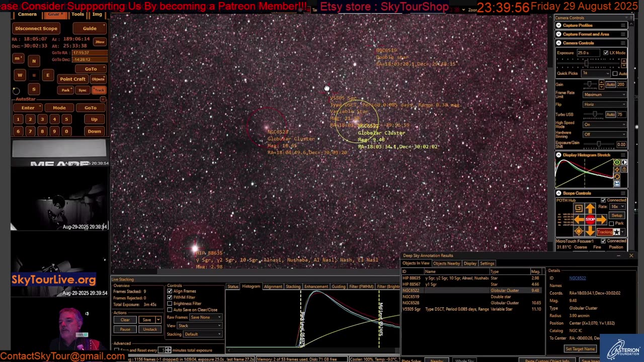Image resolution: width=644 pixels, height=362 pixels.
Task: Click the Set Target Name button
Action: pos(580,349)
